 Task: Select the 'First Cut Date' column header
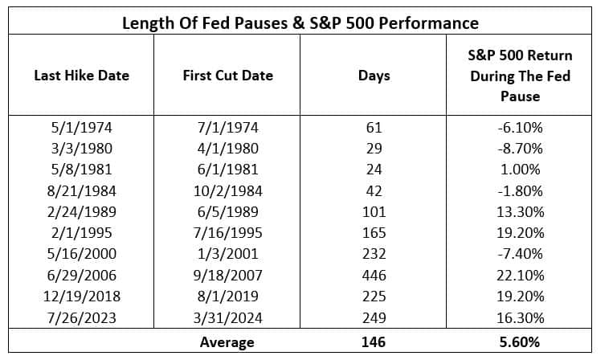click(x=228, y=76)
